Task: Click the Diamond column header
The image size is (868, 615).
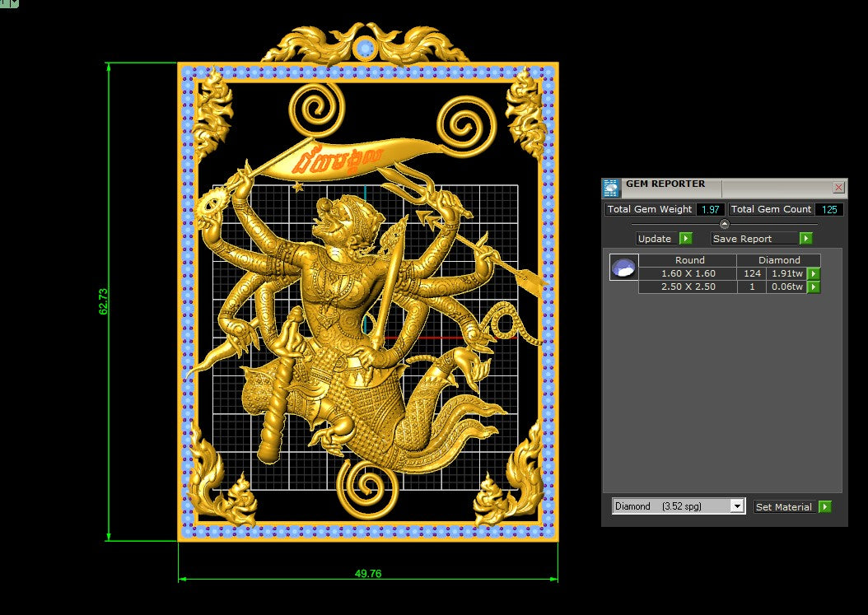Action: pos(779,260)
